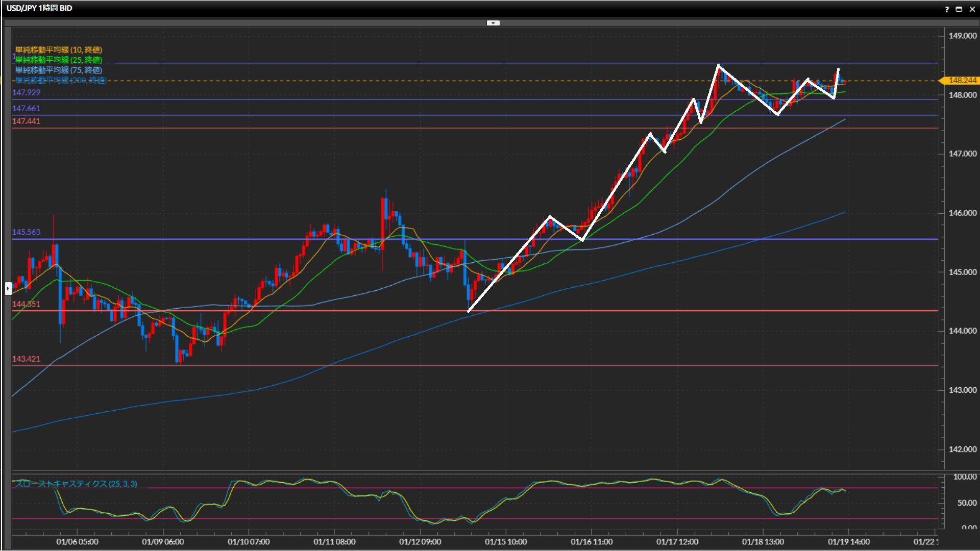Image resolution: width=980 pixels, height=551 pixels.
Task: Select the 75-period moving average label
Action: pos(58,70)
